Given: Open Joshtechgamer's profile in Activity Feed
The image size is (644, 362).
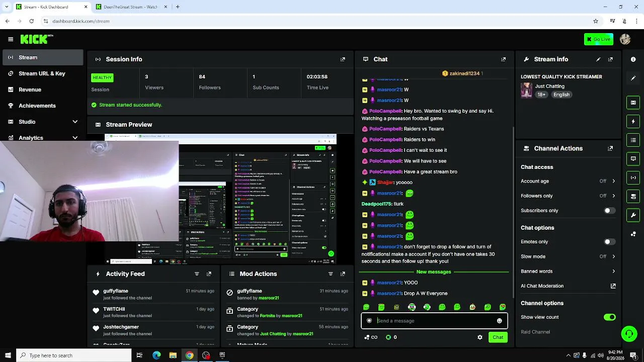Looking at the screenshot, I should click(x=121, y=327).
